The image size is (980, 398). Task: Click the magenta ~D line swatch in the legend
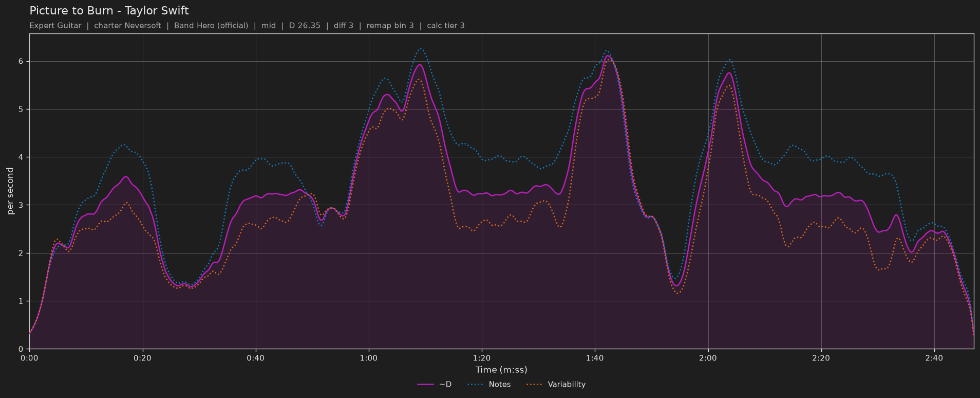point(426,385)
